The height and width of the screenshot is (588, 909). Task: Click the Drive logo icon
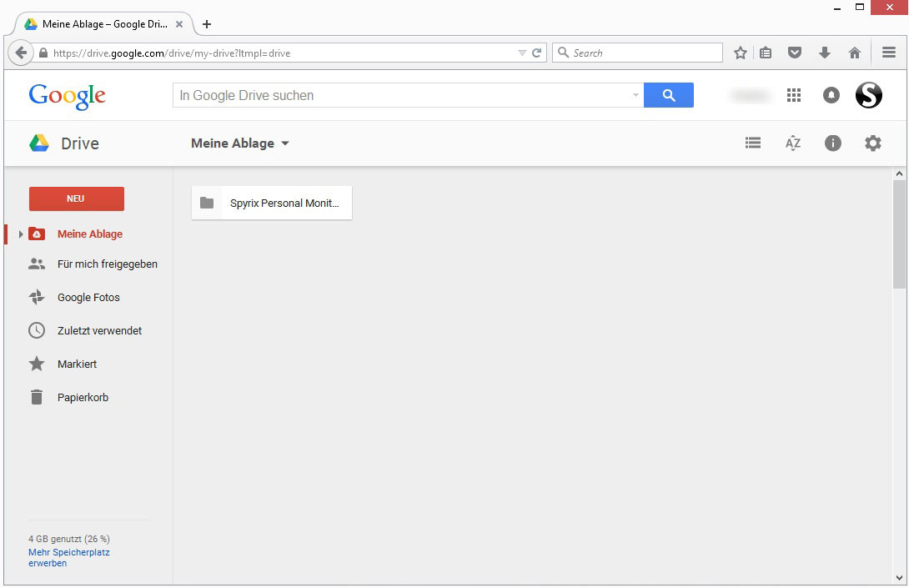pyautogui.click(x=39, y=143)
